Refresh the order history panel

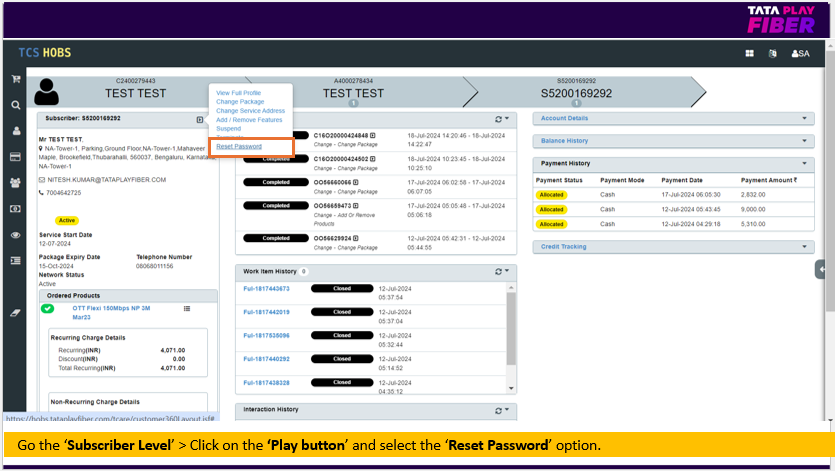click(498, 119)
